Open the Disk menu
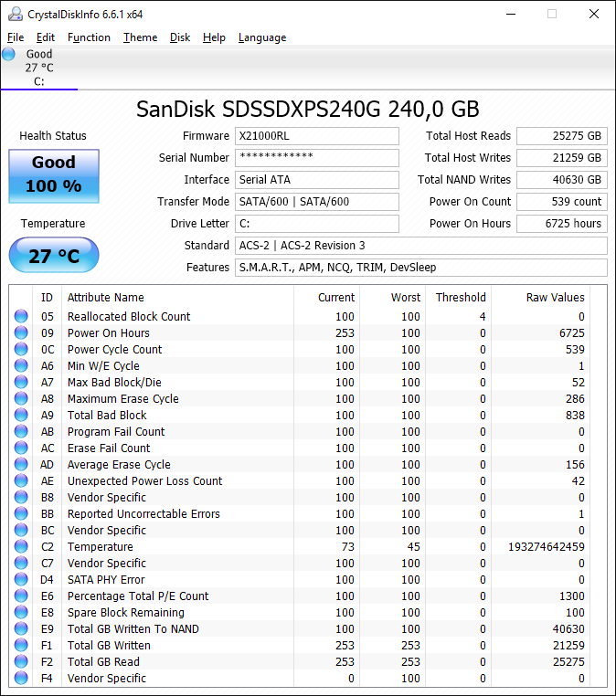The height and width of the screenshot is (696, 616). tap(180, 37)
